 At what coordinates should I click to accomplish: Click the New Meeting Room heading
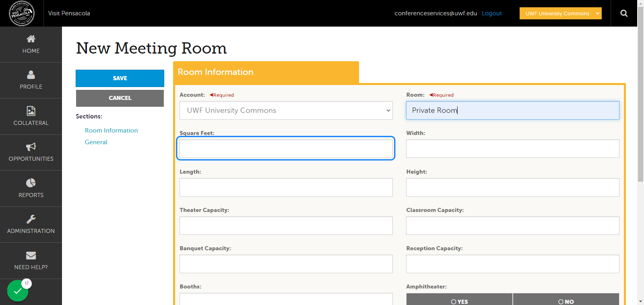click(151, 48)
